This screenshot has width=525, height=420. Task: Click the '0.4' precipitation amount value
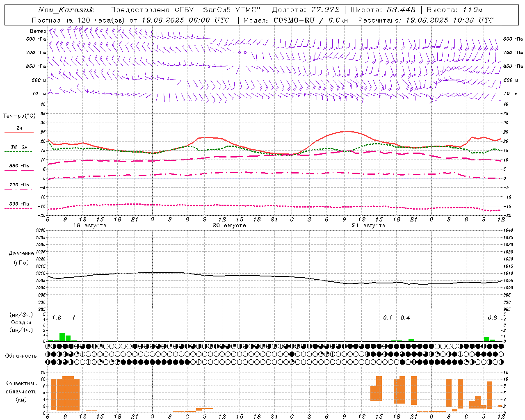(x=405, y=318)
